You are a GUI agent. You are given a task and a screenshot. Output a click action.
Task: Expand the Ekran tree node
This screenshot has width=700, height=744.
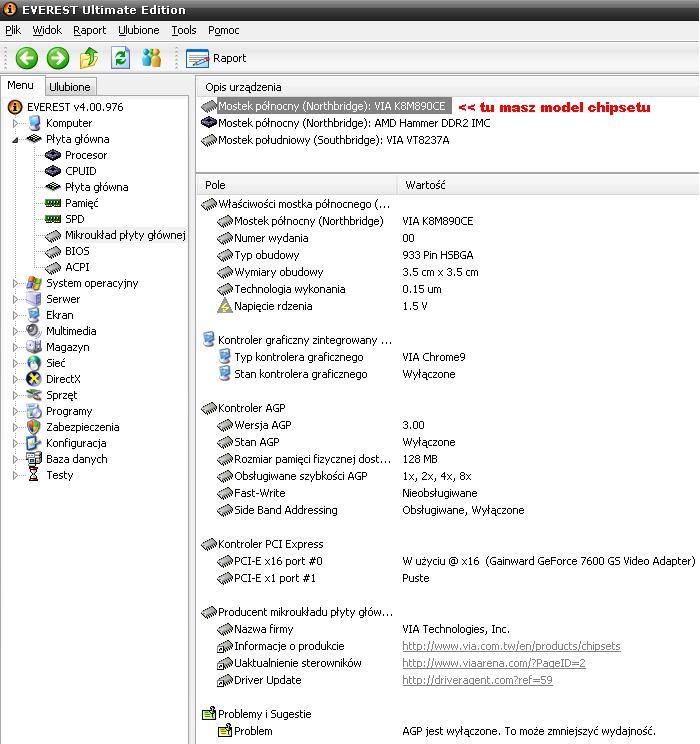click(x=15, y=316)
